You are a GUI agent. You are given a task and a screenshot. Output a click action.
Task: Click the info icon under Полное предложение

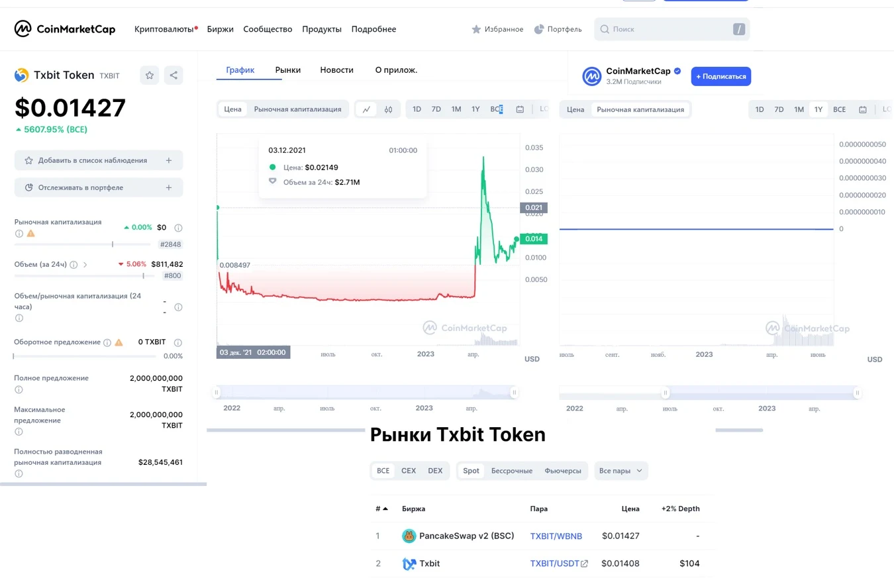pyautogui.click(x=19, y=390)
